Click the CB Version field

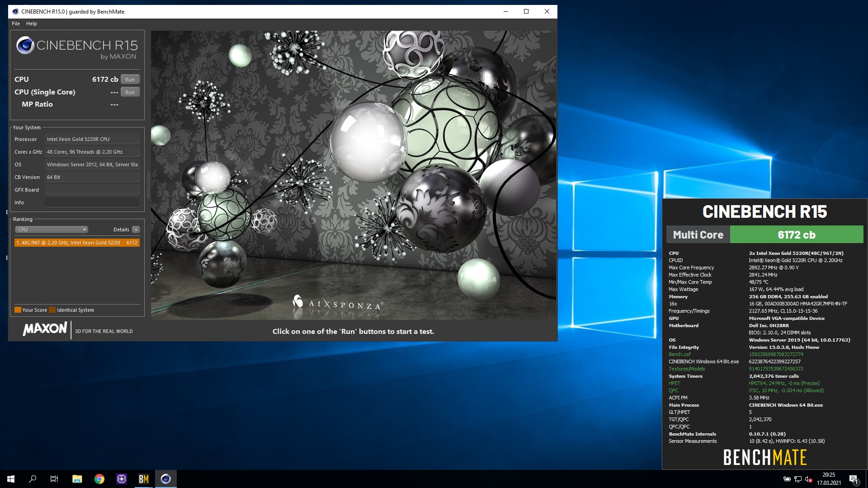[92, 177]
